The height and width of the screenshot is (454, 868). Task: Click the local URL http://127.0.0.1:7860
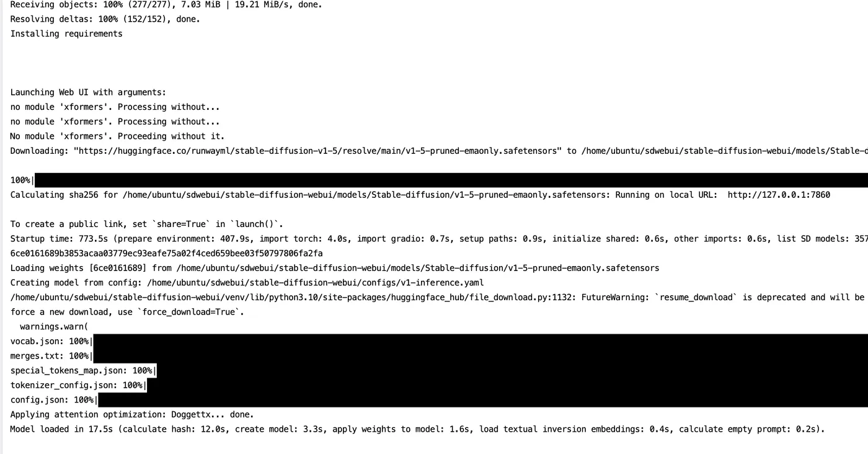[779, 195]
